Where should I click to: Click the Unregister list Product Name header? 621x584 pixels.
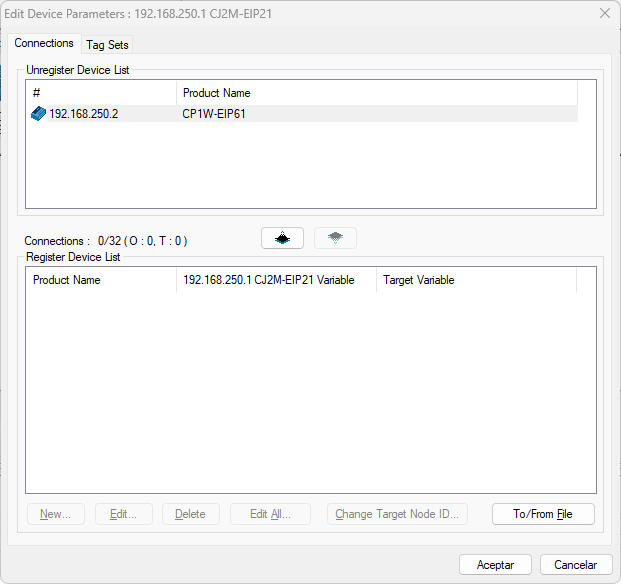(x=377, y=93)
